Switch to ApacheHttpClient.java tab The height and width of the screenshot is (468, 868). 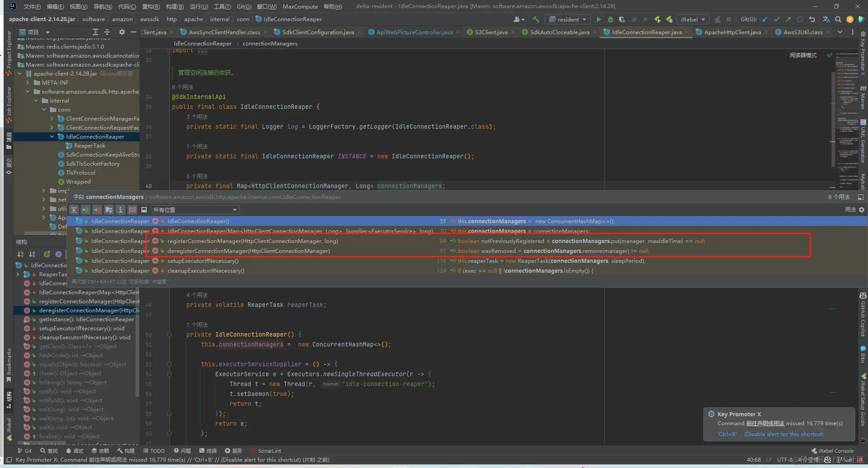pos(732,32)
